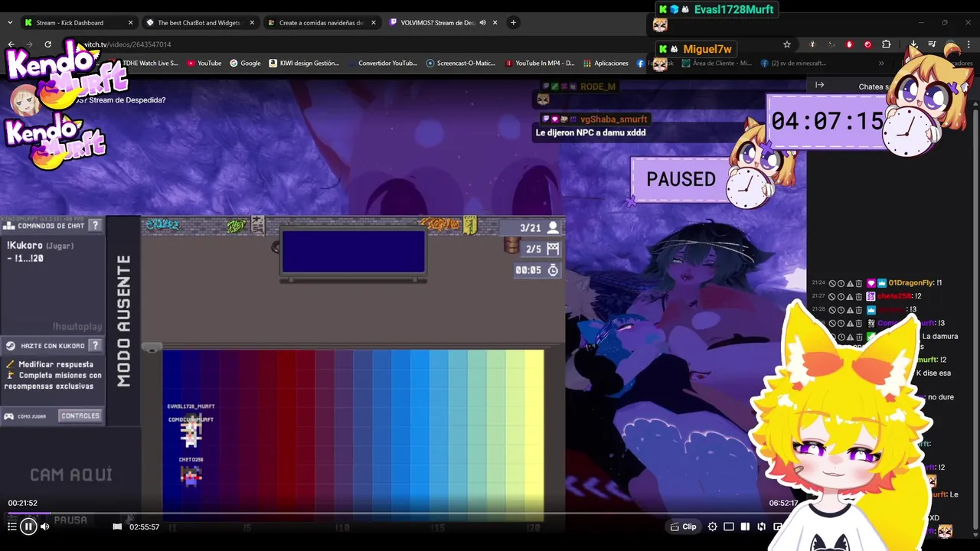Create a Clip of the video
Viewport: 980px width, 551px height.
point(683,527)
